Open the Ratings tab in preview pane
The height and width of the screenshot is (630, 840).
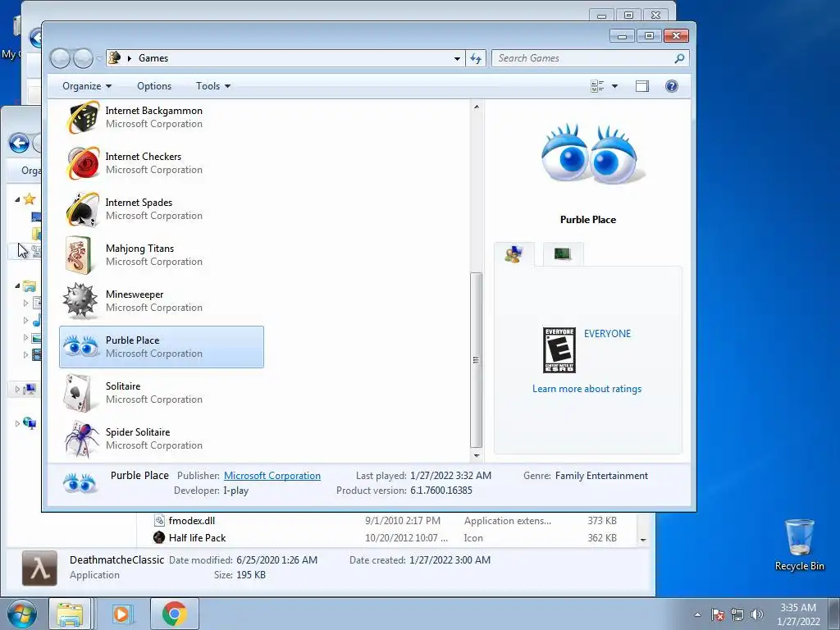514,253
